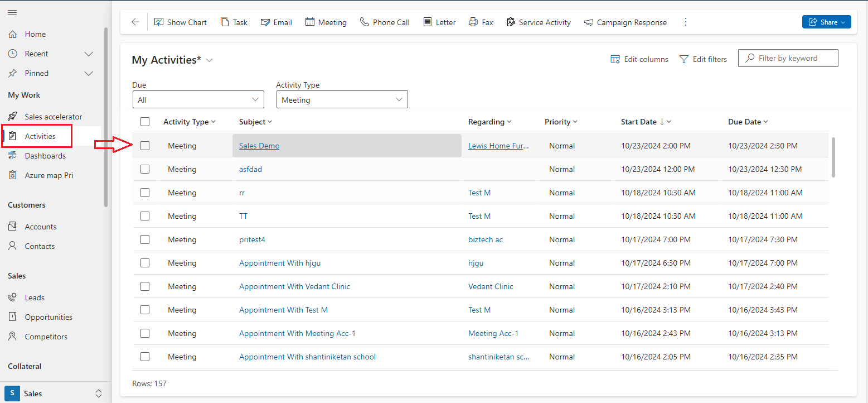Click the grid vertical scrollbar
868x403 pixels.
coord(834,157)
